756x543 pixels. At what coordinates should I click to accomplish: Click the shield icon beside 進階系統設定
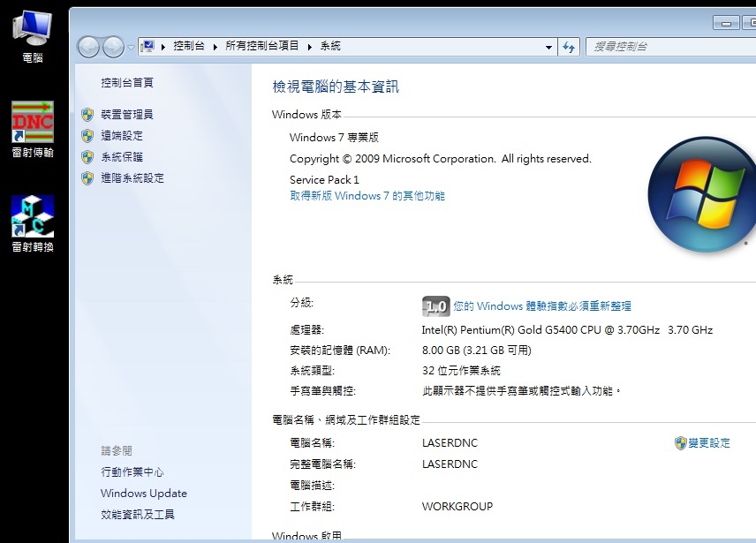coord(87,178)
